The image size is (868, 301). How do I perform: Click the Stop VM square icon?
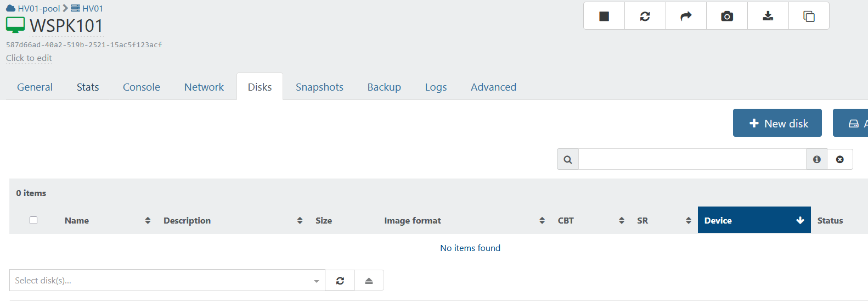click(x=604, y=16)
